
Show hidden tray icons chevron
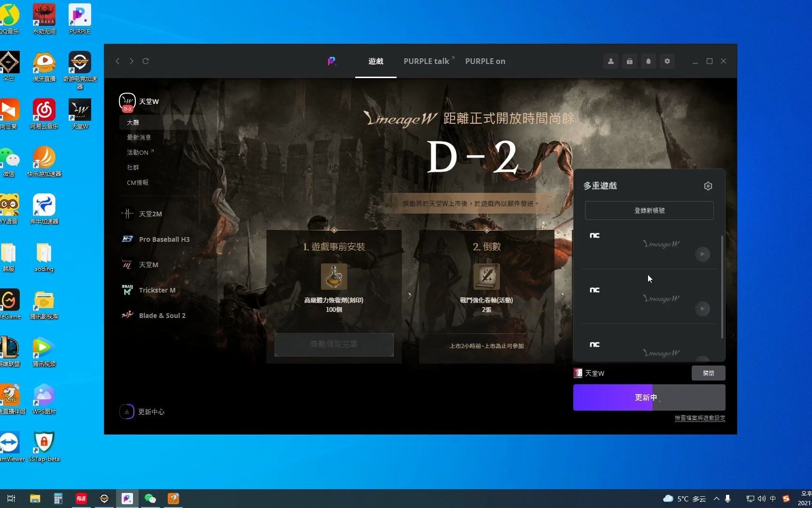coord(716,499)
